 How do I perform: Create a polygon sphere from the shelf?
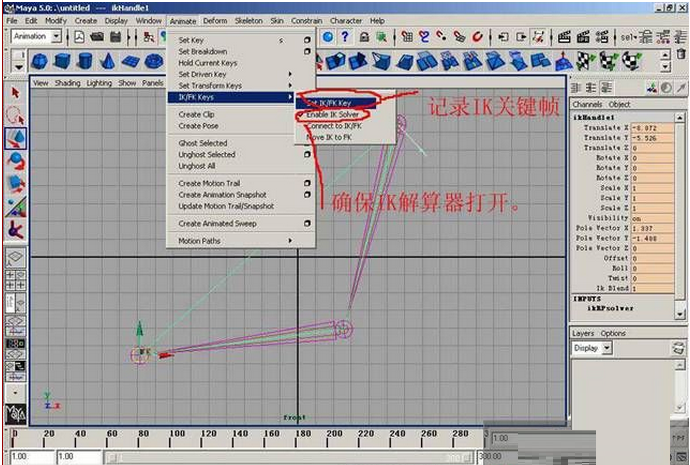(40, 61)
